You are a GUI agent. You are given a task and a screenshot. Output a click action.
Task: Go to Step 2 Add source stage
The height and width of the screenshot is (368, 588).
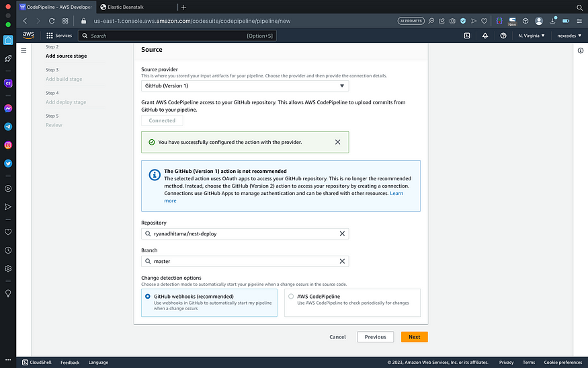coord(66,56)
